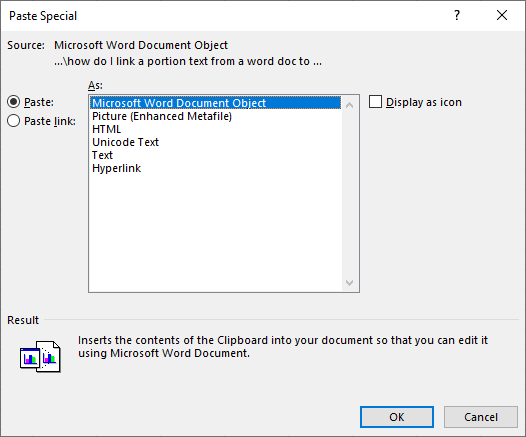Click the list scroll down arrow
Viewport: 526px width, 437px height.
coord(350,283)
